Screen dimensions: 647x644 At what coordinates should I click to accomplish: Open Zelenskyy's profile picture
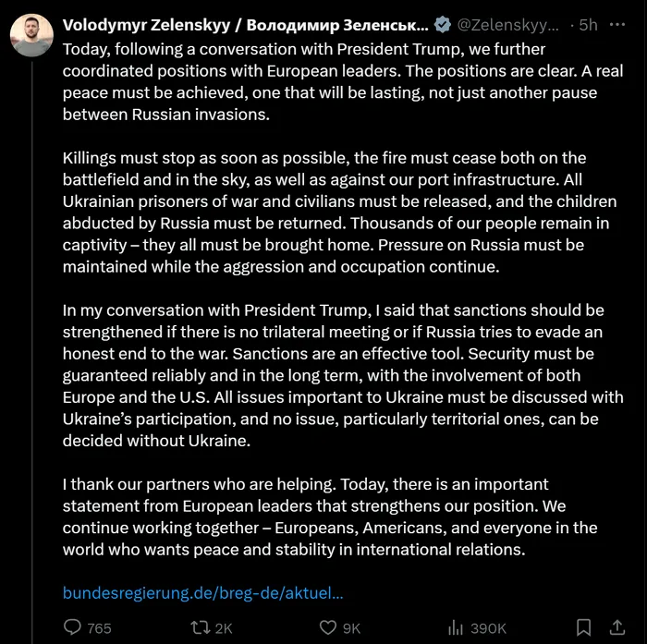coord(31,35)
